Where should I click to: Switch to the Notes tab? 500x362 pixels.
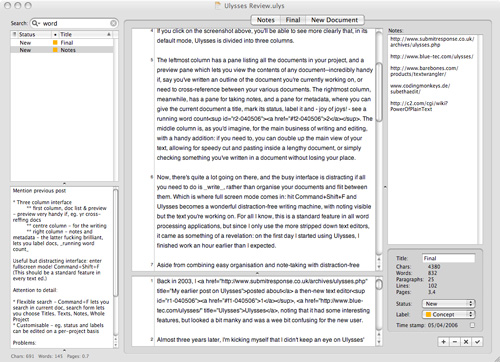pos(266,20)
